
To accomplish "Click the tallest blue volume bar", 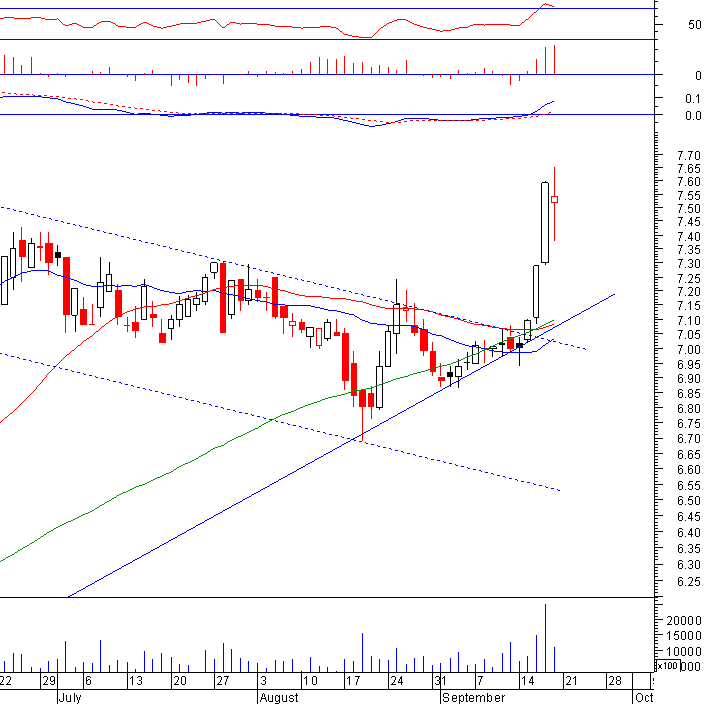I will [x=545, y=638].
